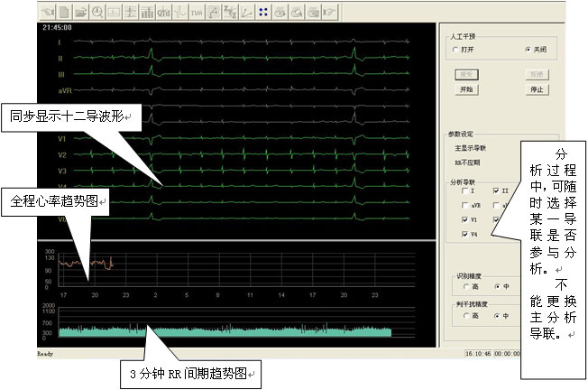Open the histogram chart toolbar icon
This screenshot has height=390, width=588.
pos(146,13)
